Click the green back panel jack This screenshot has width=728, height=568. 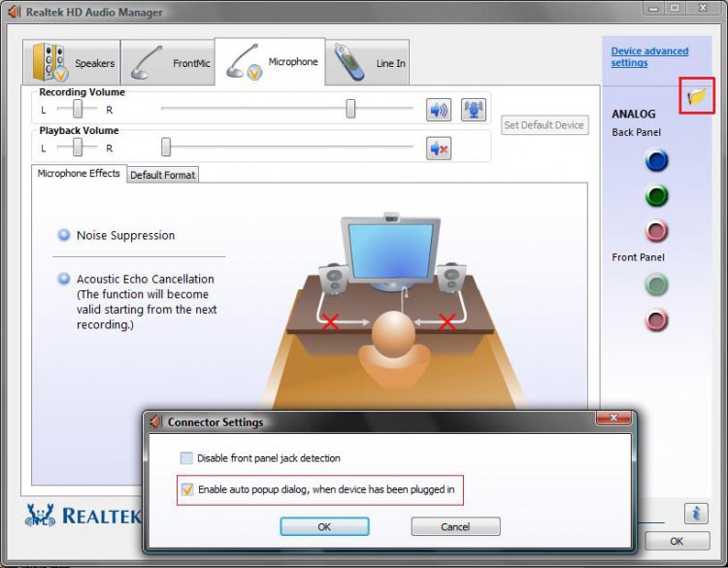click(x=656, y=195)
